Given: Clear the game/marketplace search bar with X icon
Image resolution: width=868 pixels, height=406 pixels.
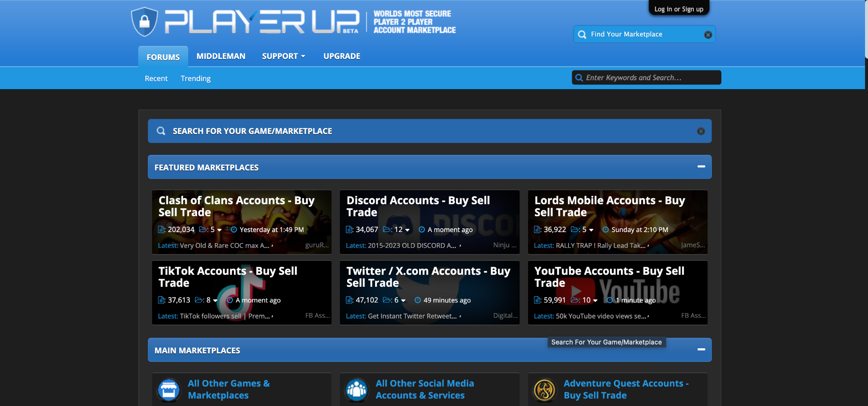Looking at the screenshot, I should 701,131.
